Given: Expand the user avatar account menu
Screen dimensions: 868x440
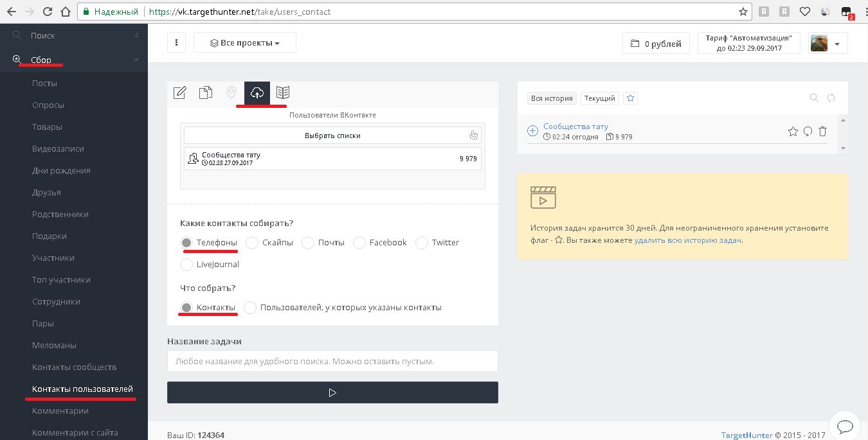Looking at the screenshot, I should pos(828,44).
